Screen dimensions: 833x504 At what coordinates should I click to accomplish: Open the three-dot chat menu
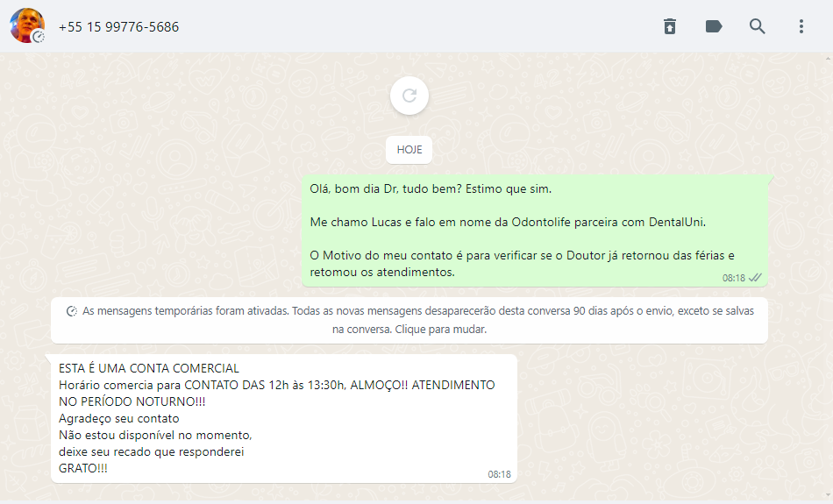[801, 26]
